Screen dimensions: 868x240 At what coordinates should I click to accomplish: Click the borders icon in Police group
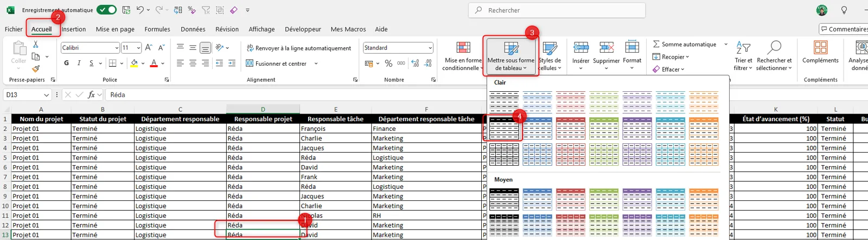[112, 63]
